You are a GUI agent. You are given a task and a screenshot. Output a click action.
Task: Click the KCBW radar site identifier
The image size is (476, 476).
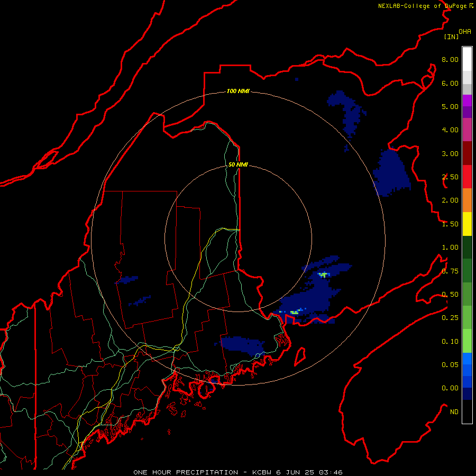262,472
